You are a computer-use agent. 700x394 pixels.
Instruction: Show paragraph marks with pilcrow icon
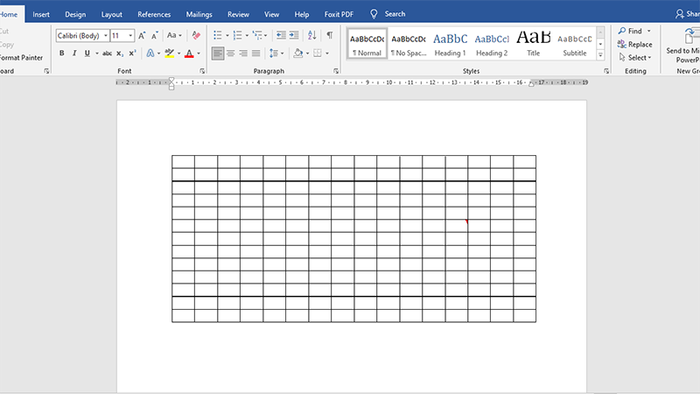tap(329, 35)
